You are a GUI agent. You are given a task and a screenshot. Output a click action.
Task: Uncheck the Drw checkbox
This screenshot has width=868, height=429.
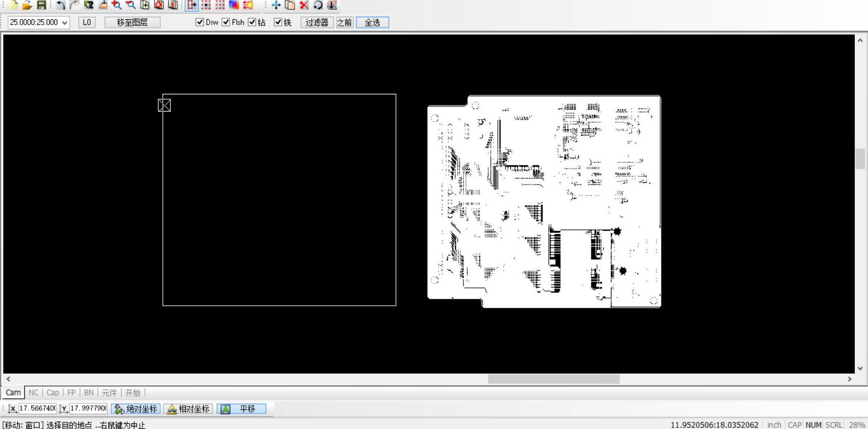[x=200, y=22]
